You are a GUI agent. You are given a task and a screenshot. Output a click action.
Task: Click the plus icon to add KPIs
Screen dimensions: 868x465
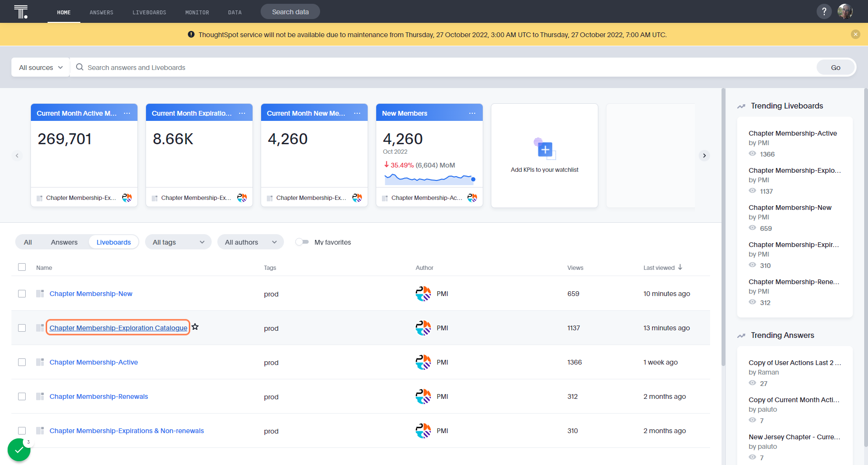pyautogui.click(x=545, y=149)
